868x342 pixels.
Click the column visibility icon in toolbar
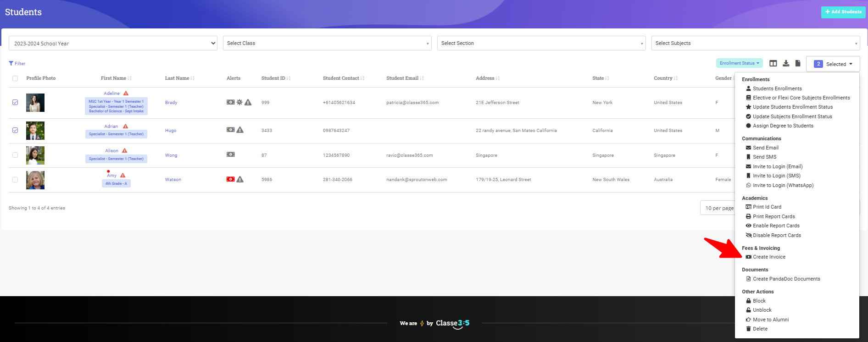click(x=773, y=63)
